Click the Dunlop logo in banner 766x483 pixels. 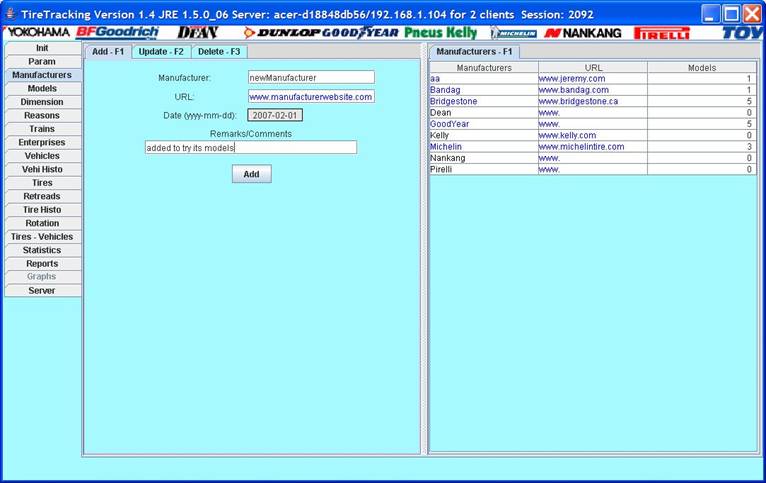click(282, 33)
